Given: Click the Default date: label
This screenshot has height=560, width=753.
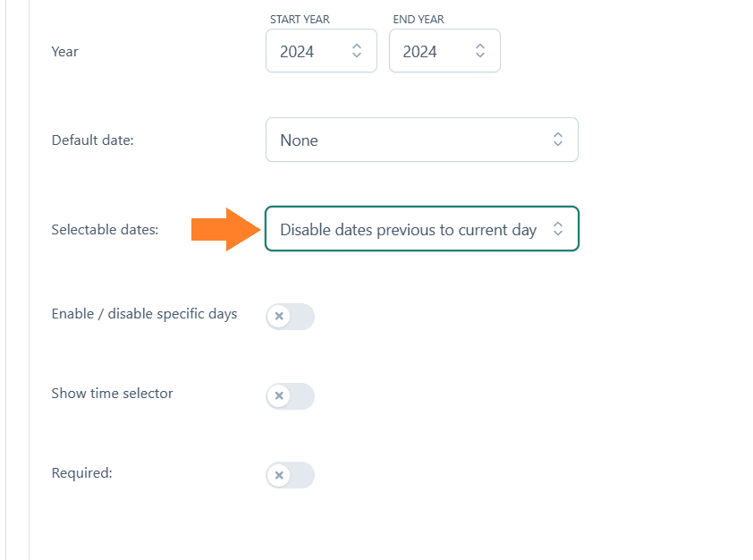Looking at the screenshot, I should [x=93, y=140].
